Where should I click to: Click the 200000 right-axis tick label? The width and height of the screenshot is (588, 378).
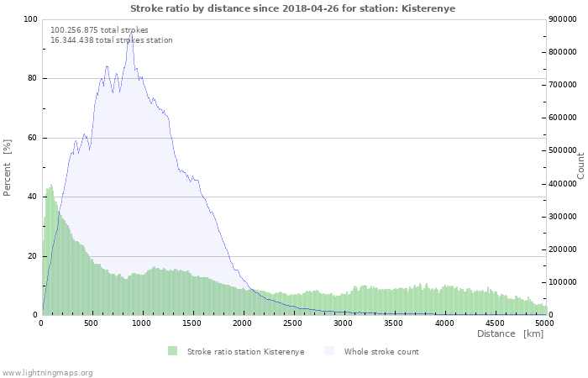[563, 249]
